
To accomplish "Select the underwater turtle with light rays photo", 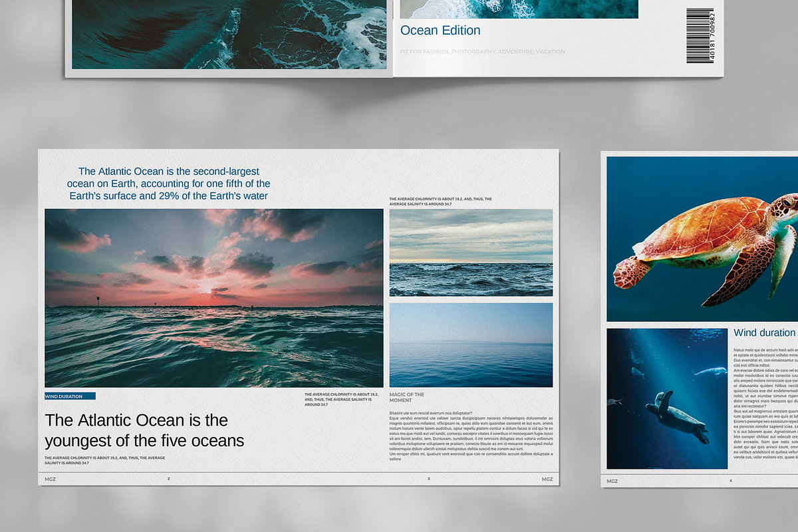I will point(667,398).
